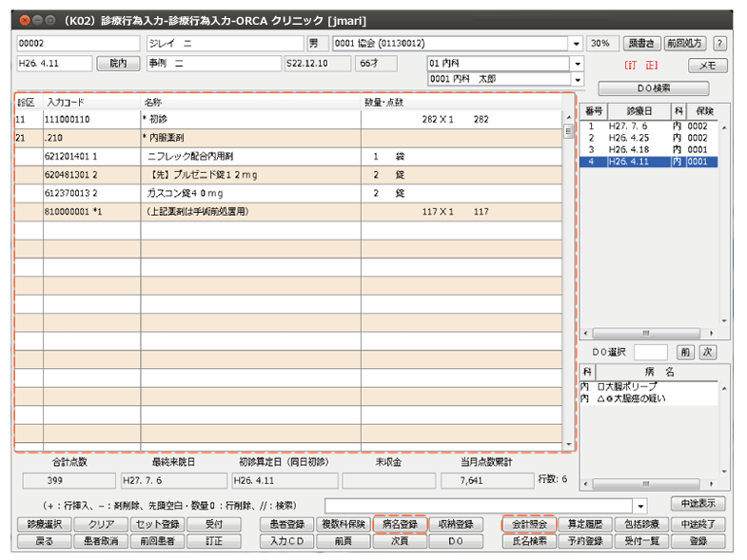
Task: Click the 診療選択 button
Action: click(x=45, y=524)
